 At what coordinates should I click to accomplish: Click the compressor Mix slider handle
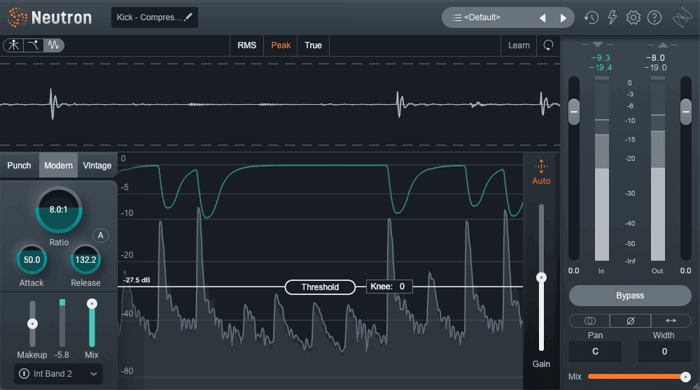tap(92, 304)
